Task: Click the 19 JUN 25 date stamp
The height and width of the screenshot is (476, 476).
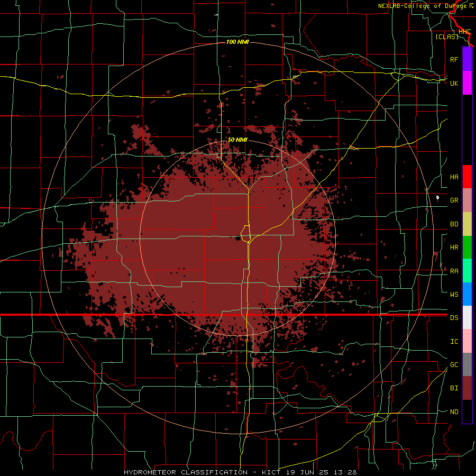Action: click(x=307, y=472)
